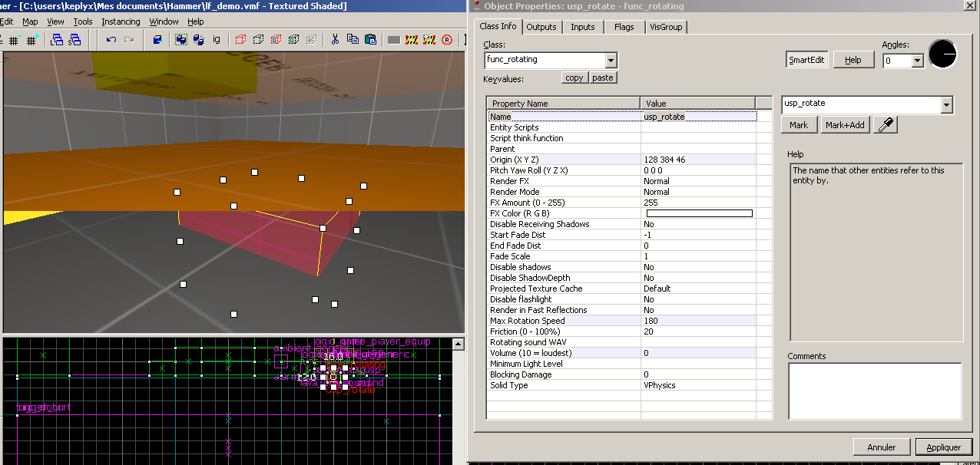Click the usp_rotate name edit field
This screenshot has width=980, height=465.
tap(861, 104)
